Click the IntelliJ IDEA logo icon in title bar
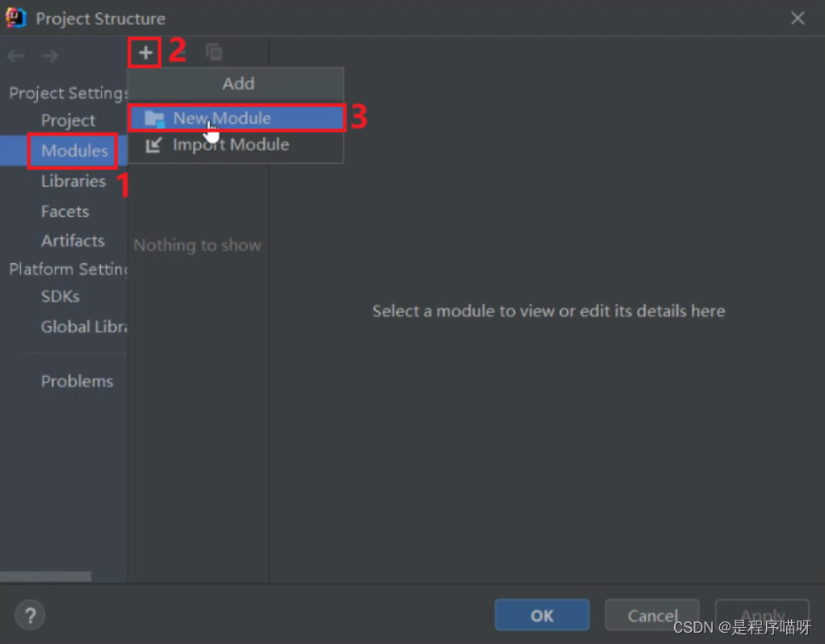 coord(16,18)
